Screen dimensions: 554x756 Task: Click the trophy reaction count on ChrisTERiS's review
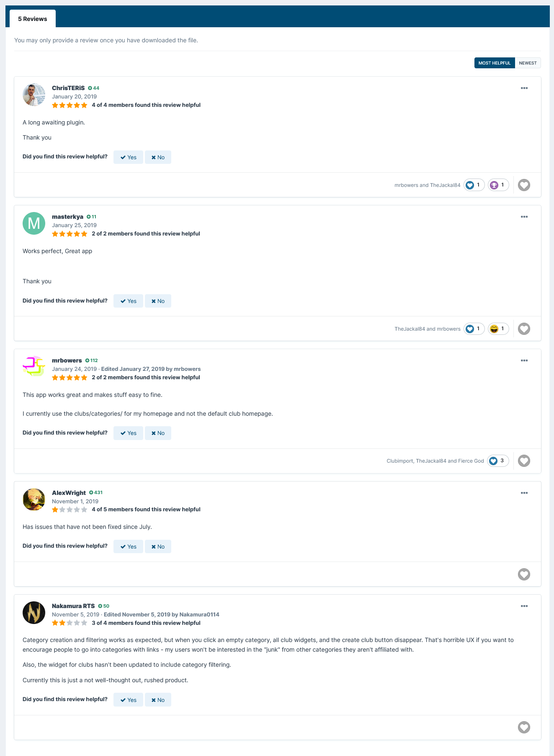(x=498, y=185)
